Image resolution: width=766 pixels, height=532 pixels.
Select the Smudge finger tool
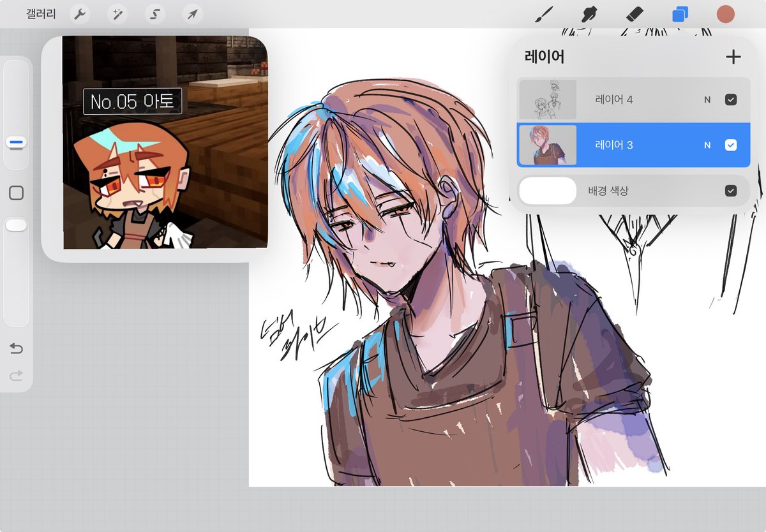click(589, 14)
